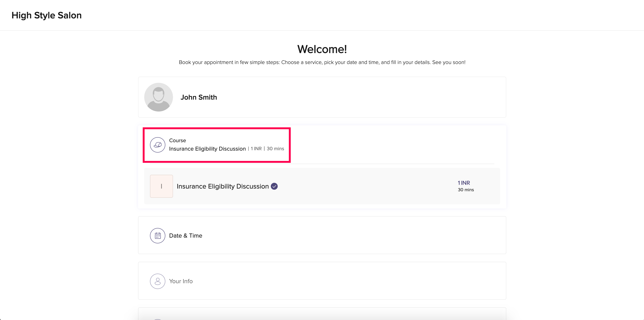644x320 pixels.
Task: Click the Course cap icon
Action: coord(157,145)
